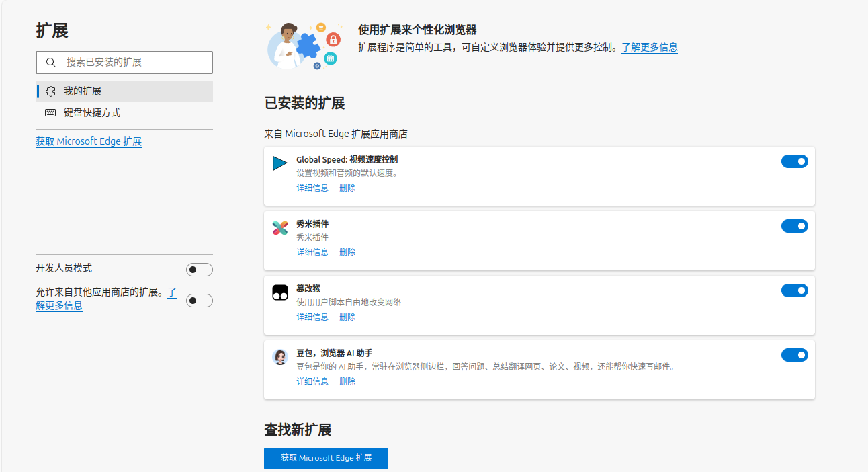Click the puzzle icon beside 我的扩展
868x472 pixels.
click(50, 91)
